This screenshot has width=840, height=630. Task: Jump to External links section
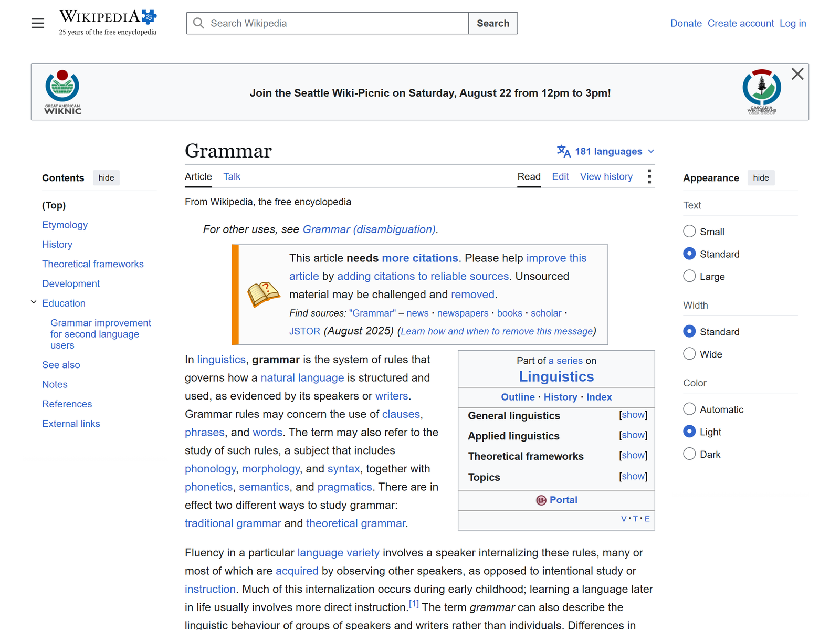[71, 424]
